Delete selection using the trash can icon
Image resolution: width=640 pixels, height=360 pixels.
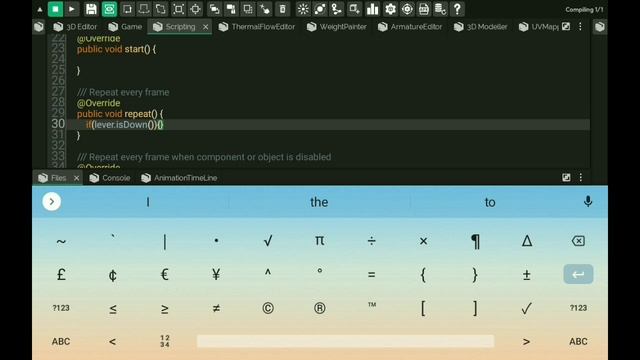tap(282, 9)
